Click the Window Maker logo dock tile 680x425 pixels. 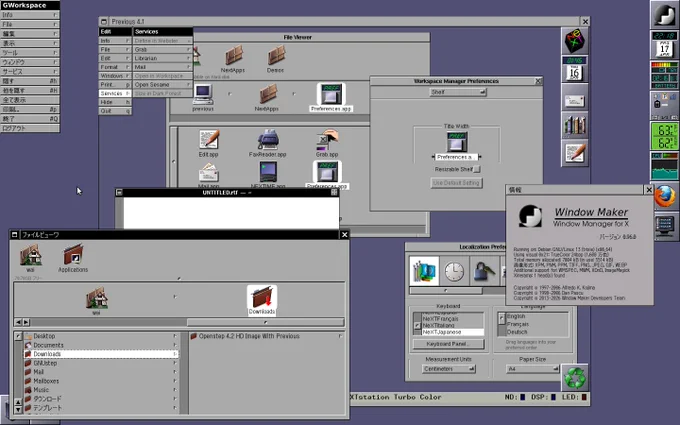point(664,14)
